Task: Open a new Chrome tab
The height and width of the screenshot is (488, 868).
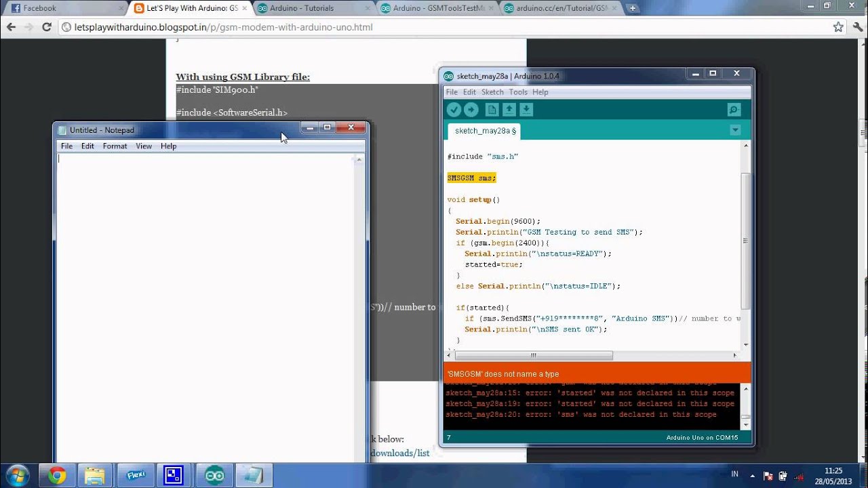Action: (x=632, y=8)
